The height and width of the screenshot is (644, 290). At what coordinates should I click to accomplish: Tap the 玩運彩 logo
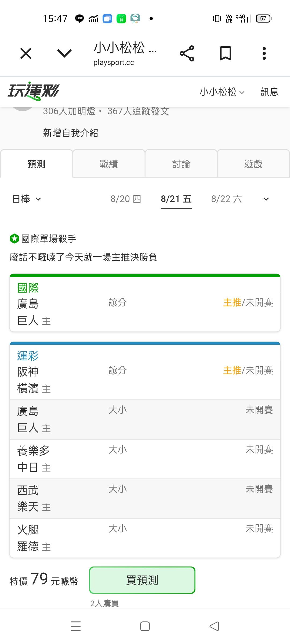point(33,91)
